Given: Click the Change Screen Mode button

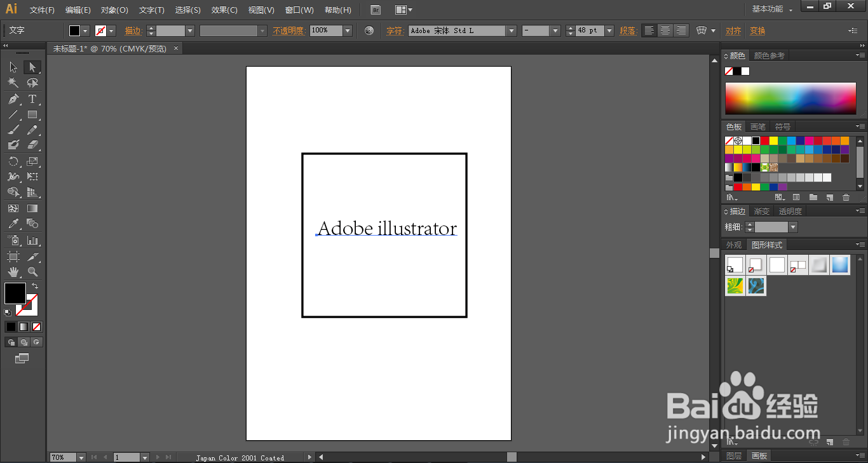Looking at the screenshot, I should 22,359.
